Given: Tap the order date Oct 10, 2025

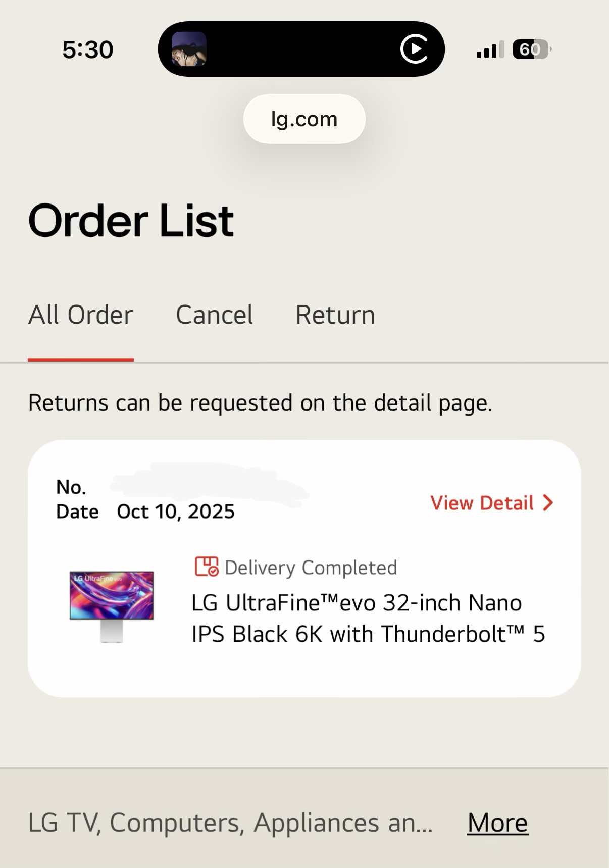Looking at the screenshot, I should [176, 512].
